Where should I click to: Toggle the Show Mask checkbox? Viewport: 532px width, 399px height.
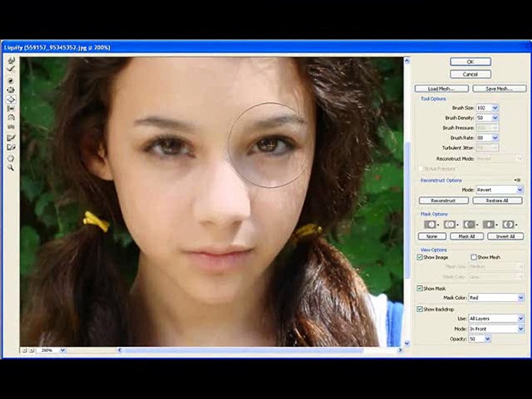tap(420, 288)
